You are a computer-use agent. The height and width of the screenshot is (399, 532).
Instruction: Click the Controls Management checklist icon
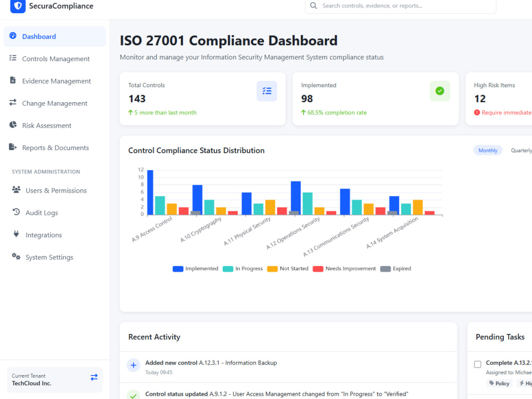pos(13,58)
